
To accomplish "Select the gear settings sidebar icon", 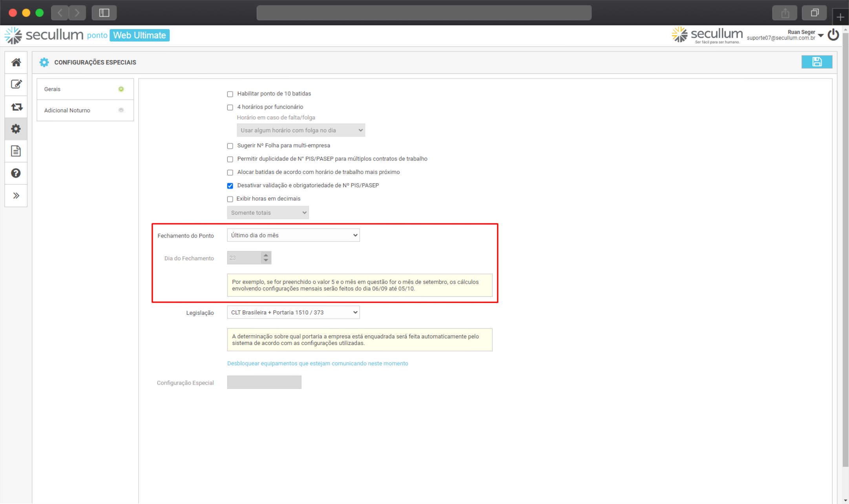I will pyautogui.click(x=16, y=129).
